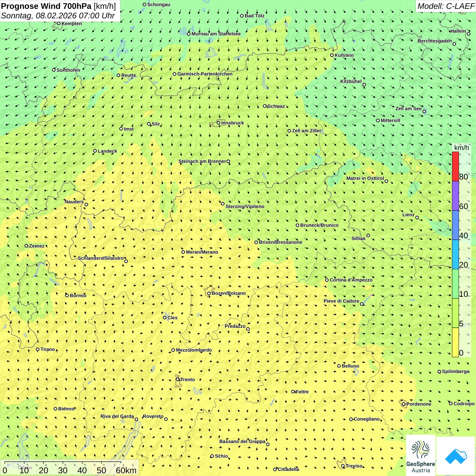The image size is (476, 476).
Task: Select the Meran/Merano label
Action: [202, 252]
